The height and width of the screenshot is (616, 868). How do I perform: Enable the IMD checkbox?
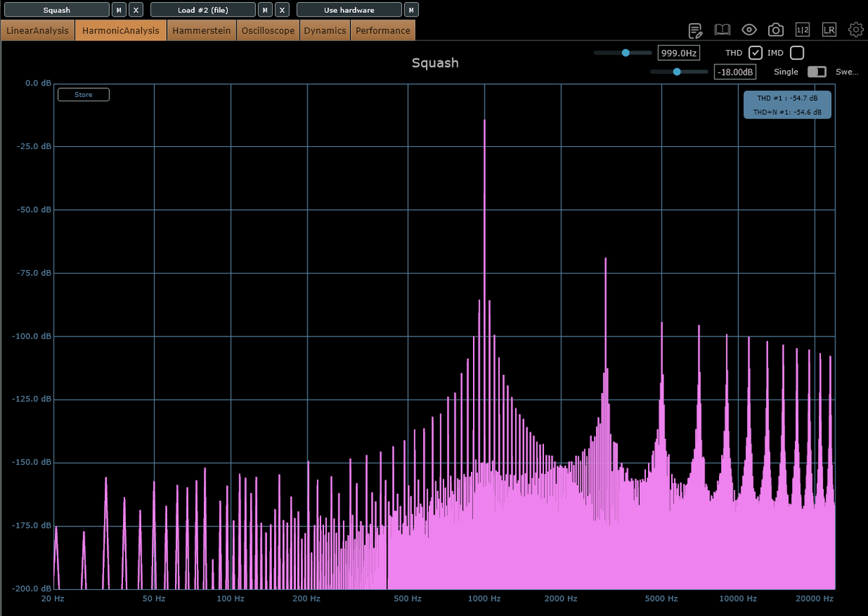796,53
